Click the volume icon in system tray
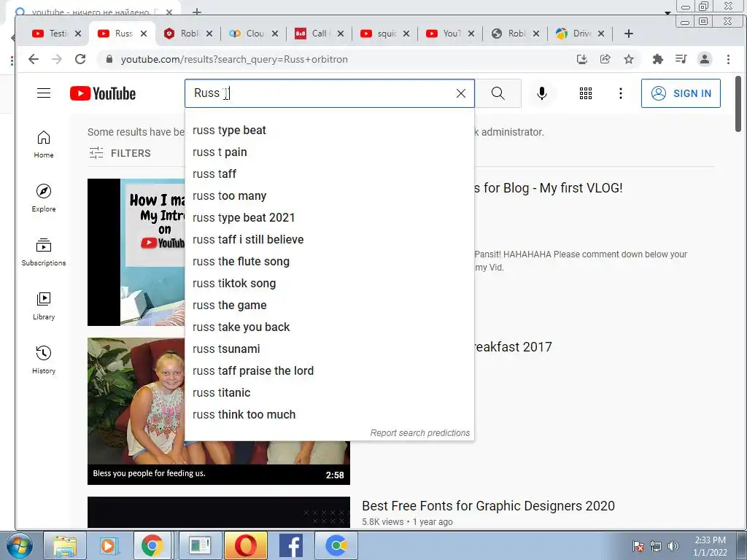Viewport: 747px width, 560px height. [x=673, y=546]
